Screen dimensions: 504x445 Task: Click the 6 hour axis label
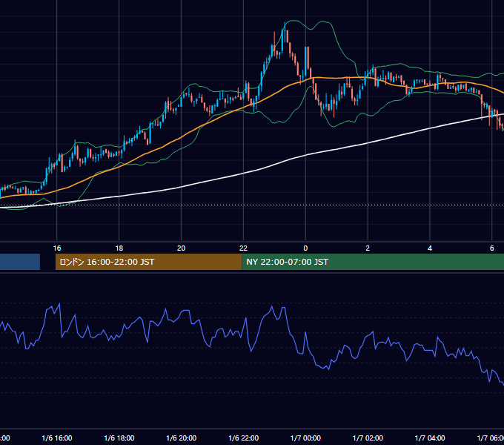492,248
